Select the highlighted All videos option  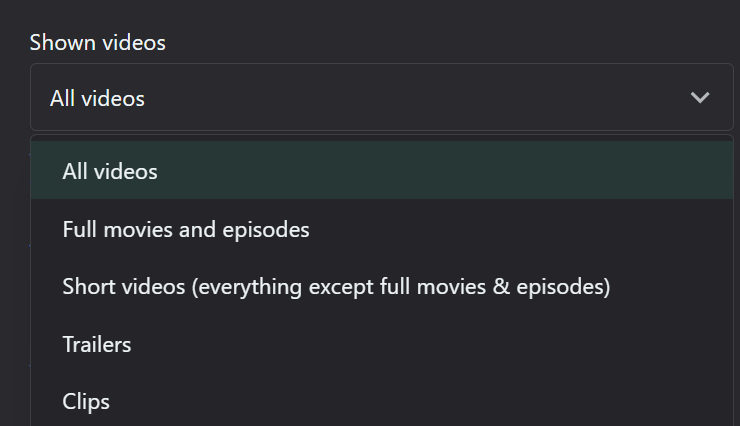point(382,170)
